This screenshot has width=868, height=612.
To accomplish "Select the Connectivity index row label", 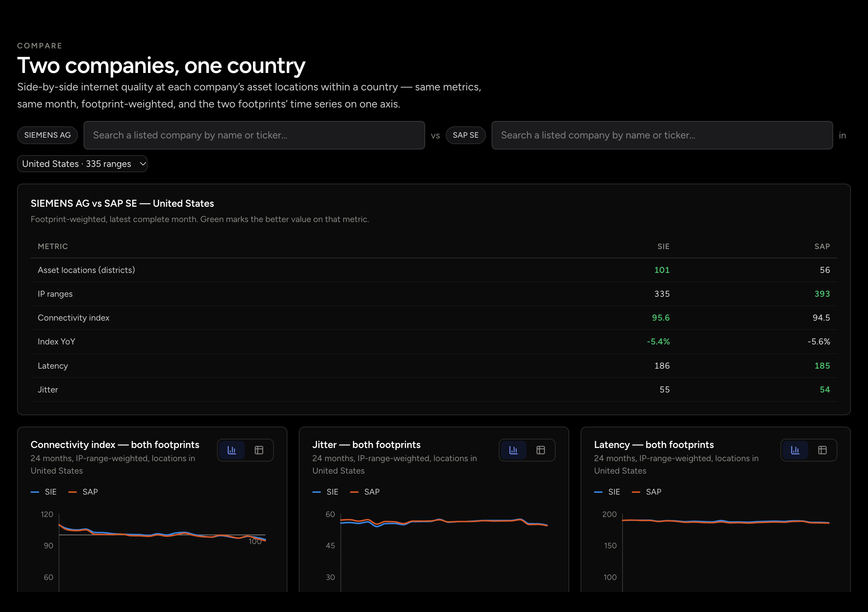I will pyautogui.click(x=74, y=318).
